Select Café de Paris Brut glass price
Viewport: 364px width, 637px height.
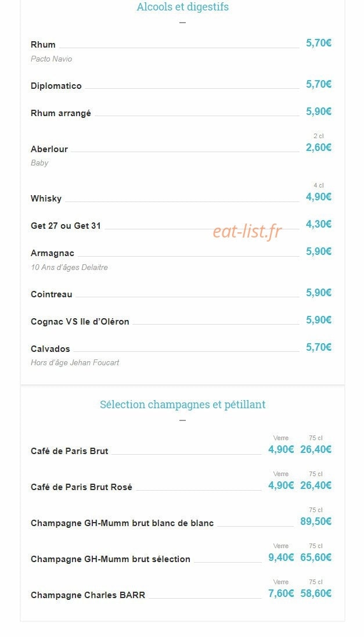tap(281, 449)
